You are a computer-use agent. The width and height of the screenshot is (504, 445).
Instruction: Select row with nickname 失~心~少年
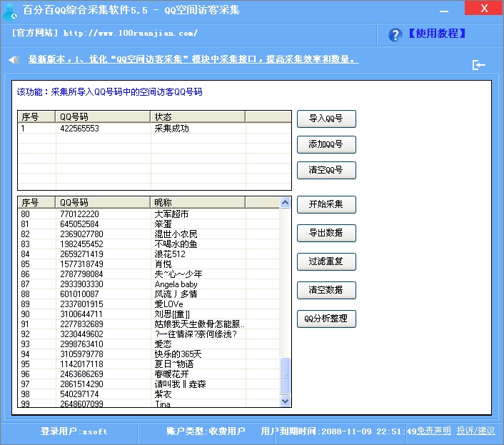(148, 274)
